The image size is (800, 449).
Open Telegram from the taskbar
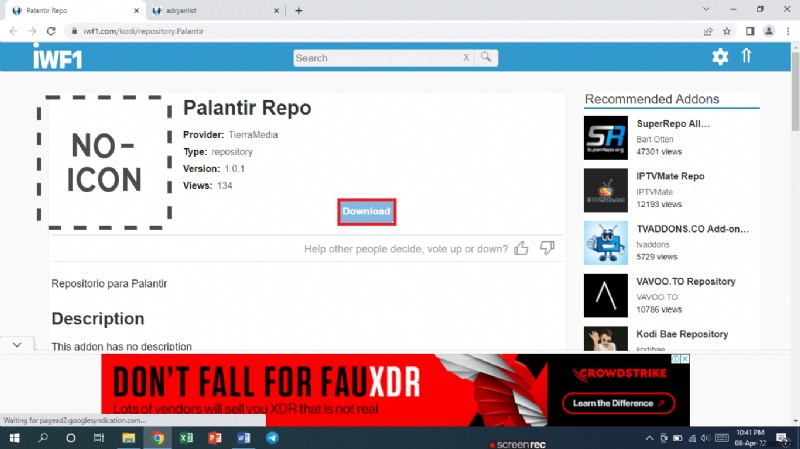coord(272,438)
